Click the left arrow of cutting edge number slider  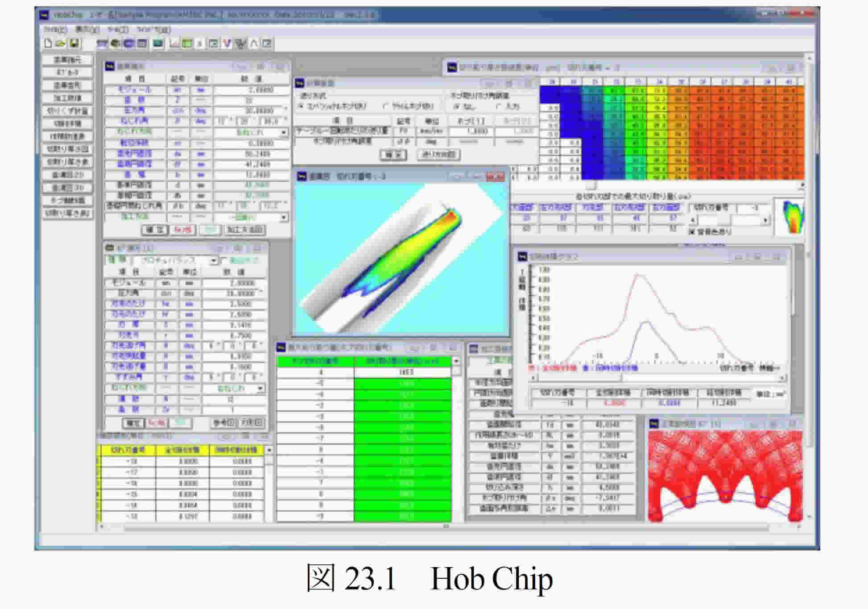tap(693, 220)
